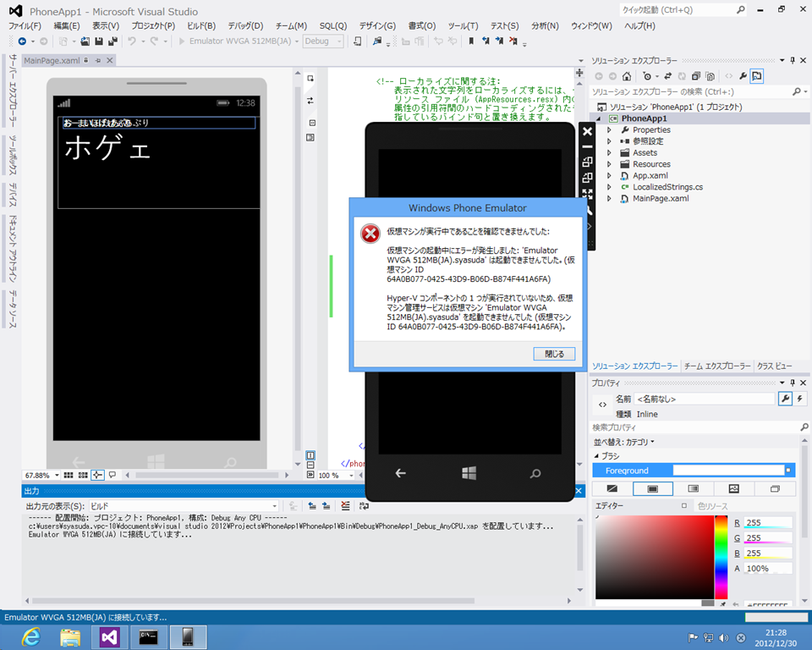Screen dimensions: 812x650
Task: Toggle word wrap in Output window
Action: (364, 506)
